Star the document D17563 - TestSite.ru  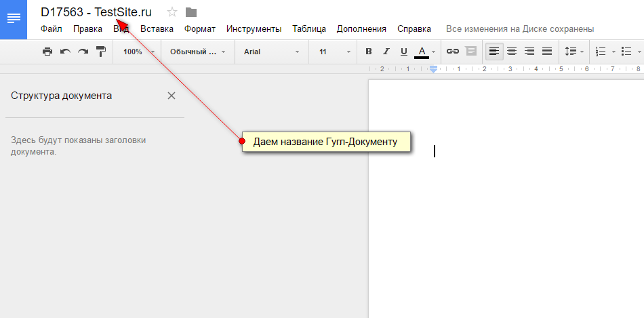[172, 12]
